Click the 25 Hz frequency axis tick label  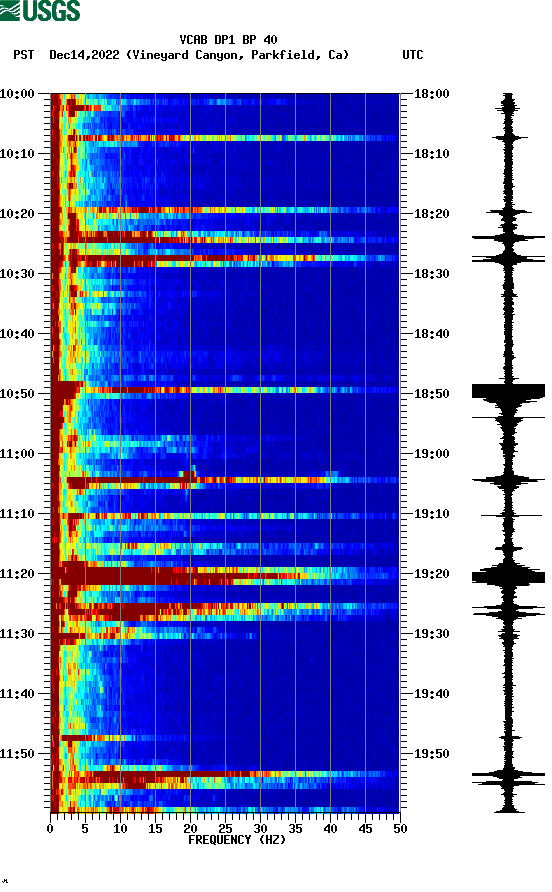[x=225, y=829]
